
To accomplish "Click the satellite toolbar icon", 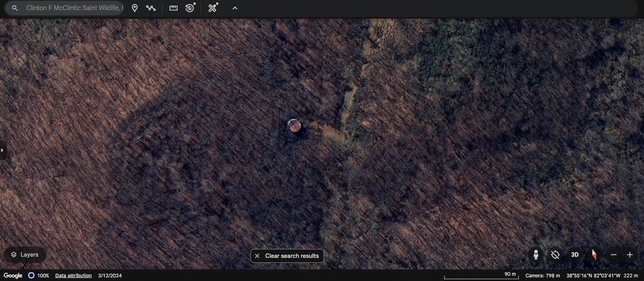I will tap(212, 8).
